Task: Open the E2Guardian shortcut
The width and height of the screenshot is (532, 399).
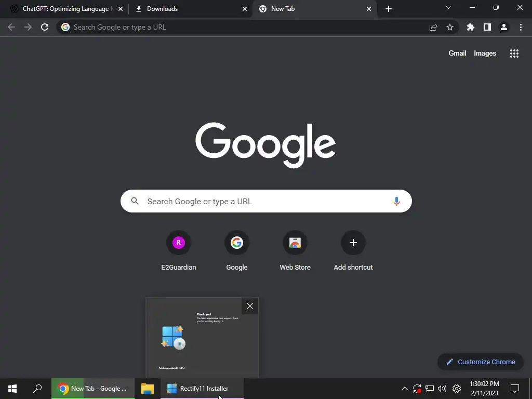Action: [179, 250]
